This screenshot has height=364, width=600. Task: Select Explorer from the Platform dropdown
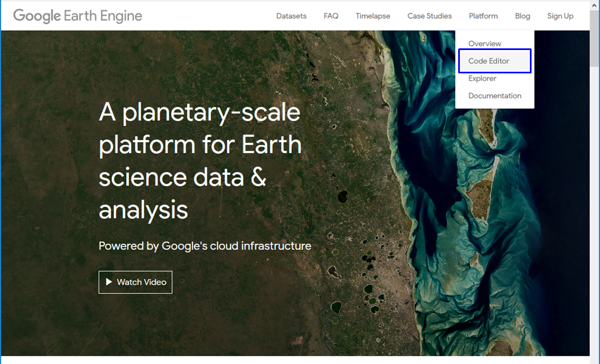482,78
